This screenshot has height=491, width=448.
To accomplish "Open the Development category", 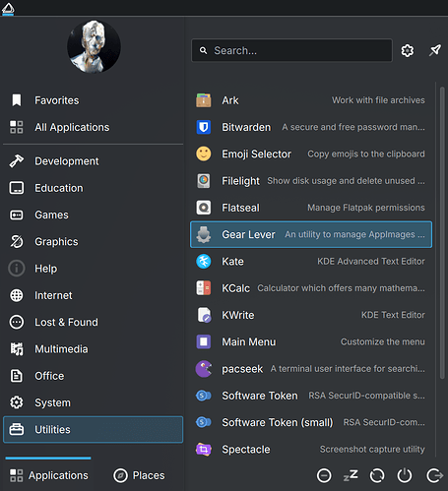I will point(93,161).
